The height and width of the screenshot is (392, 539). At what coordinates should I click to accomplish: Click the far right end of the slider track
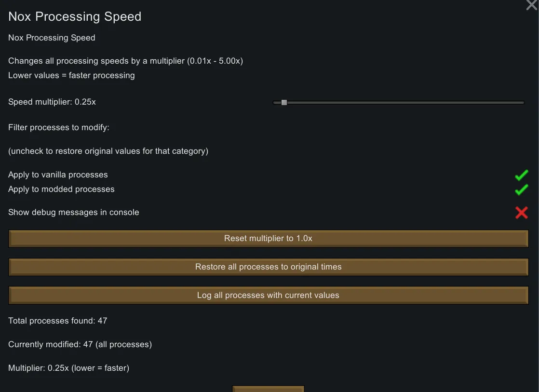pos(522,102)
